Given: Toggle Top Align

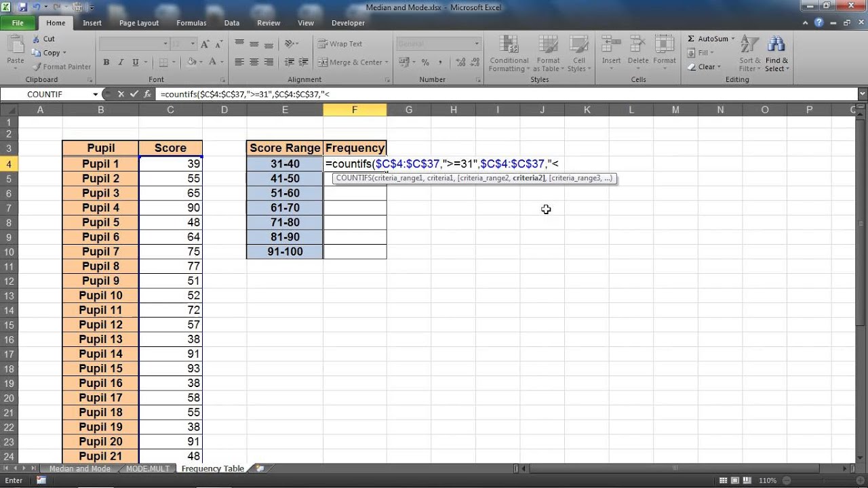Looking at the screenshot, I should 239,43.
